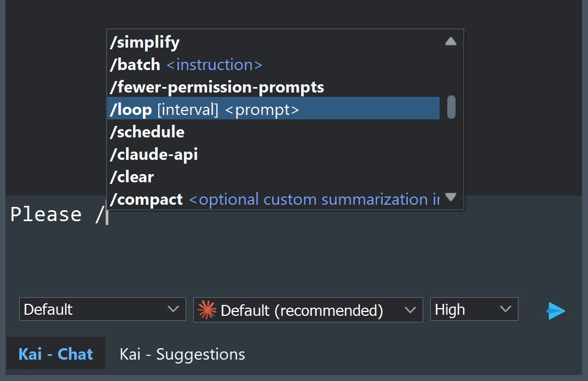This screenshot has width=588, height=381.
Task: Click the scroll-up arrow in the command list
Action: pos(451,41)
